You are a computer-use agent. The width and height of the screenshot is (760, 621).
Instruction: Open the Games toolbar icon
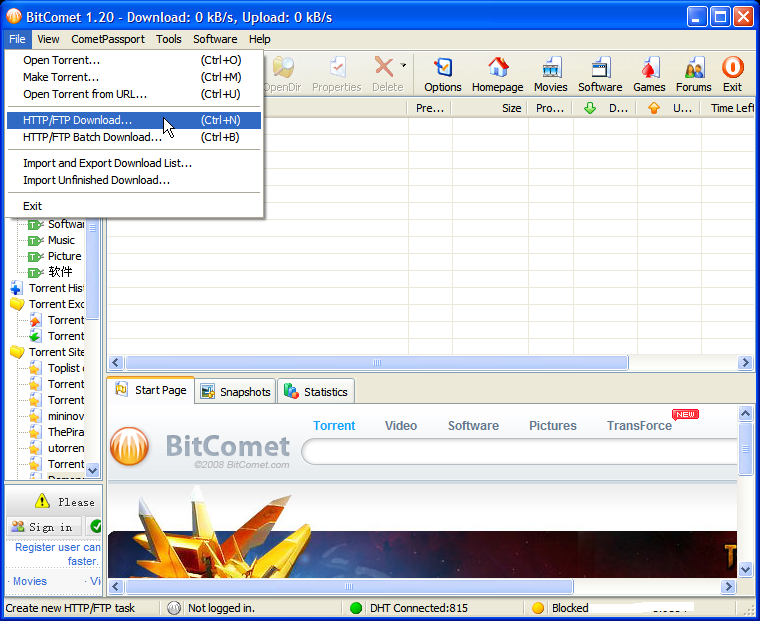click(649, 75)
